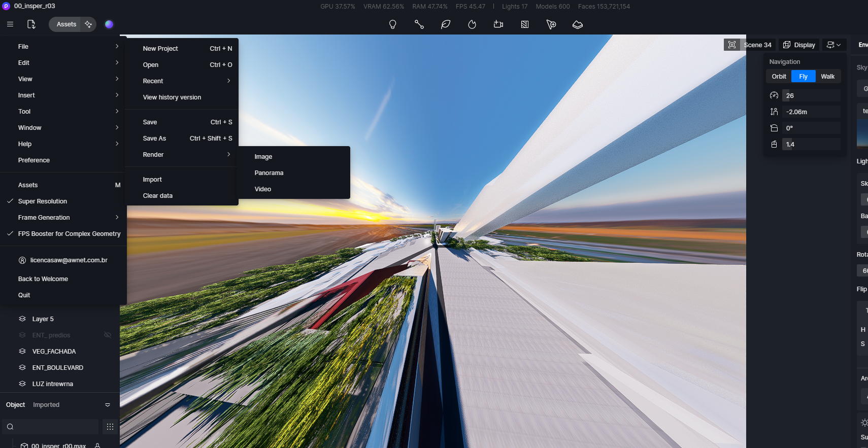Viewport: 868px width, 448px height.
Task: Click the AI sparkle icon beside Assets
Action: 88,24
